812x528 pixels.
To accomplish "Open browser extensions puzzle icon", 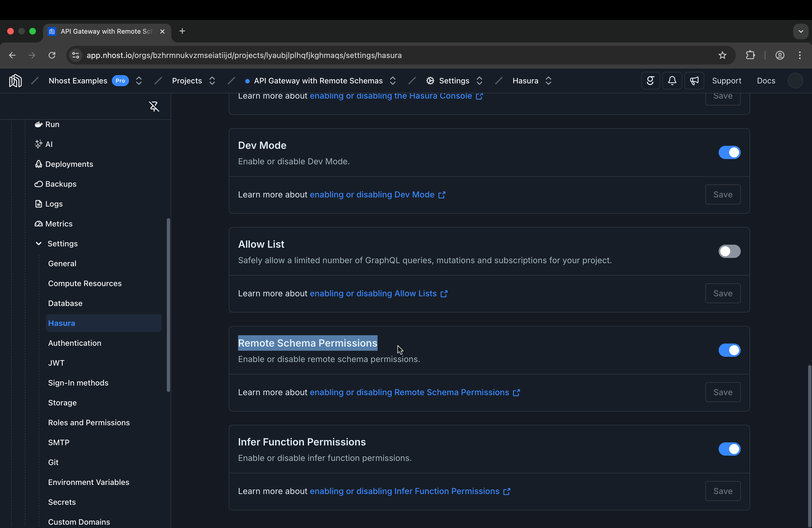I will 750,55.
